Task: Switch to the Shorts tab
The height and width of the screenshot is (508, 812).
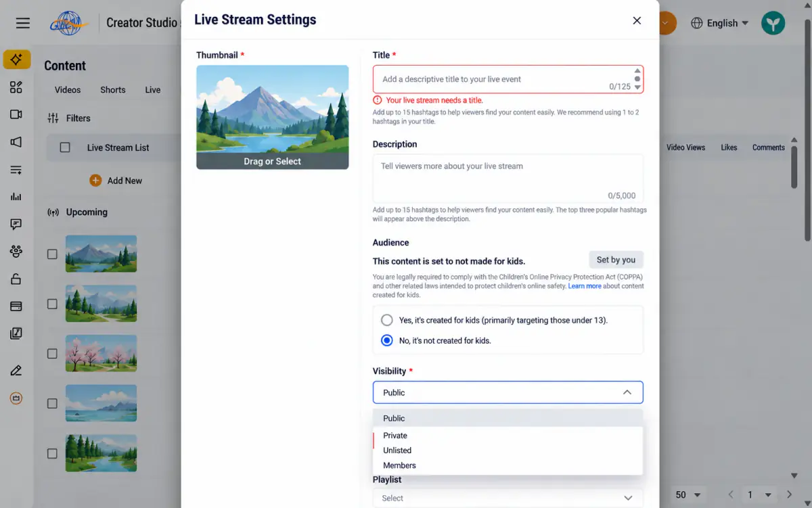Action: tap(113, 90)
